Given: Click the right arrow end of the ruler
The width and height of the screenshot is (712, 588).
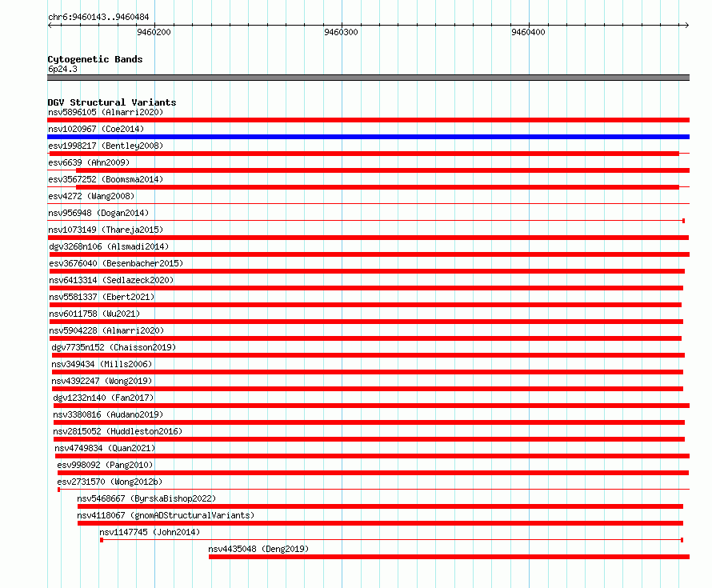Looking at the screenshot, I should point(687,25).
